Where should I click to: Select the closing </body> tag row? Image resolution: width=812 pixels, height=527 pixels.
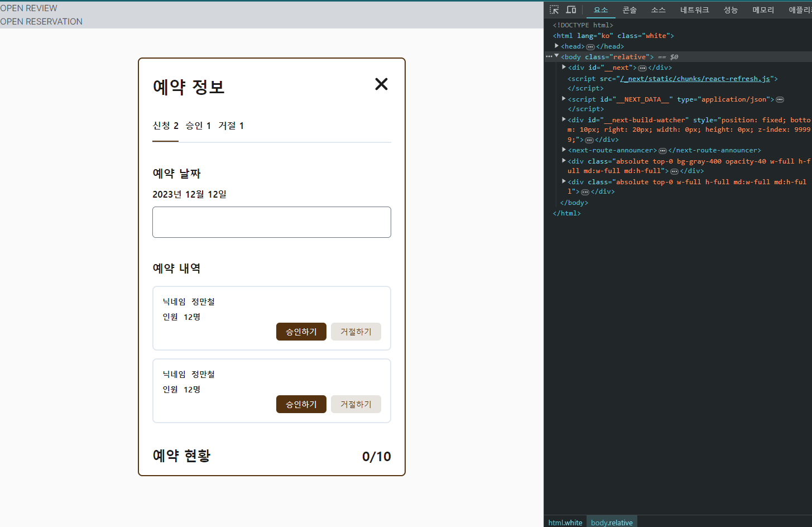tap(574, 203)
